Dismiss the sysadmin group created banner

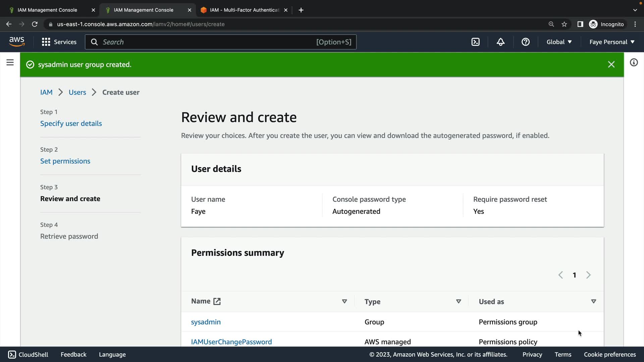click(611, 64)
